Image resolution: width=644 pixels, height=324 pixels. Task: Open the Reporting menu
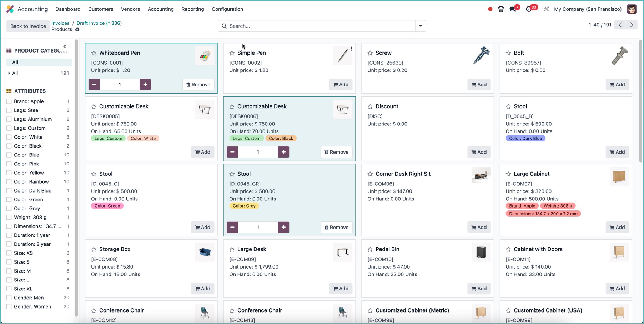[192, 9]
